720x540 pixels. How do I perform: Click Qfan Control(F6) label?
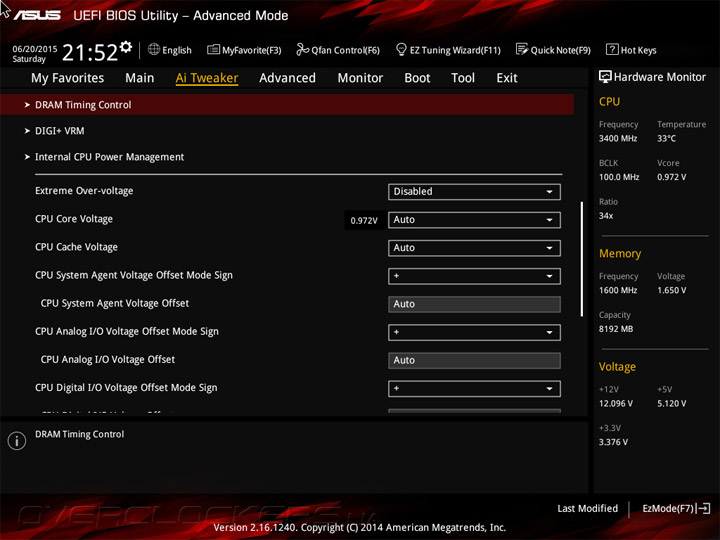tap(346, 50)
